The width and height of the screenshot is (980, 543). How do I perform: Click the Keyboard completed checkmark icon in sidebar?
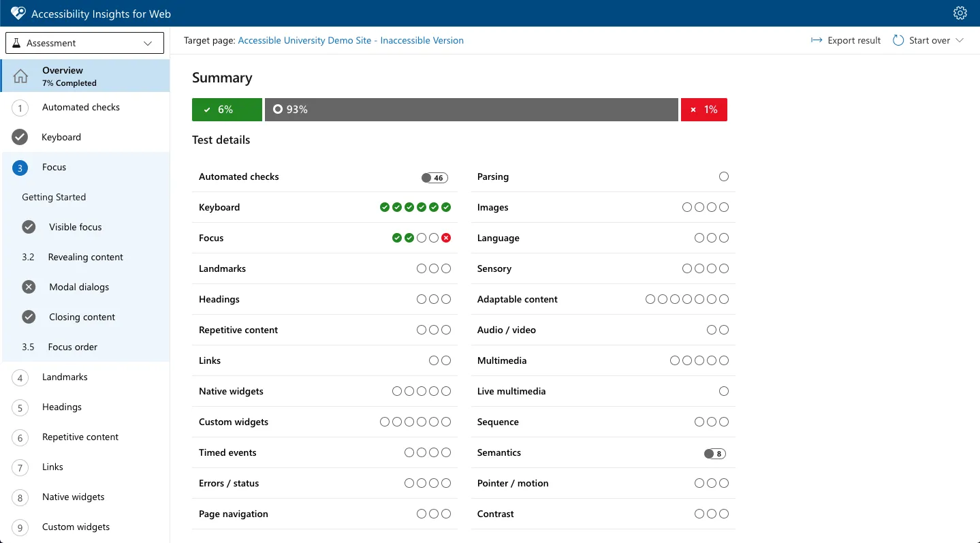point(20,137)
